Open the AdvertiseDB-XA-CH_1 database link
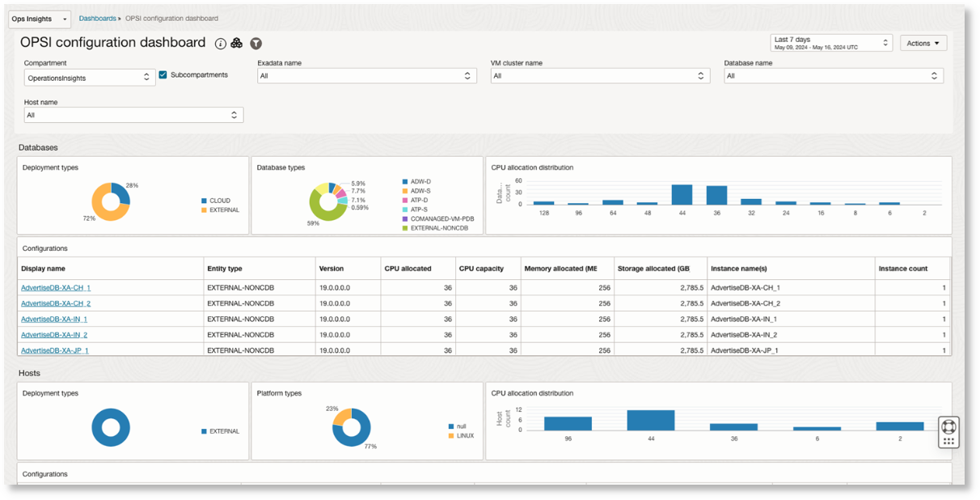The height and width of the screenshot is (500, 980). click(x=56, y=288)
